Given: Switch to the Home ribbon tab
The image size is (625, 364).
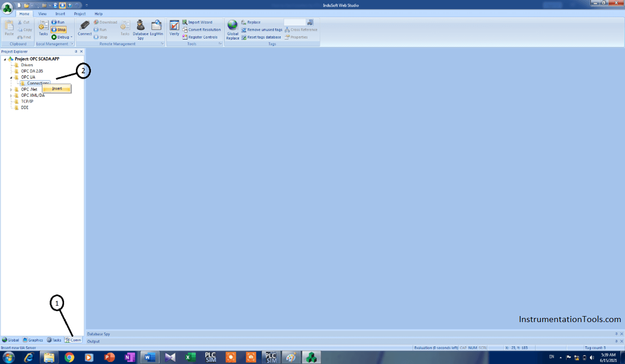Looking at the screenshot, I should click(24, 14).
